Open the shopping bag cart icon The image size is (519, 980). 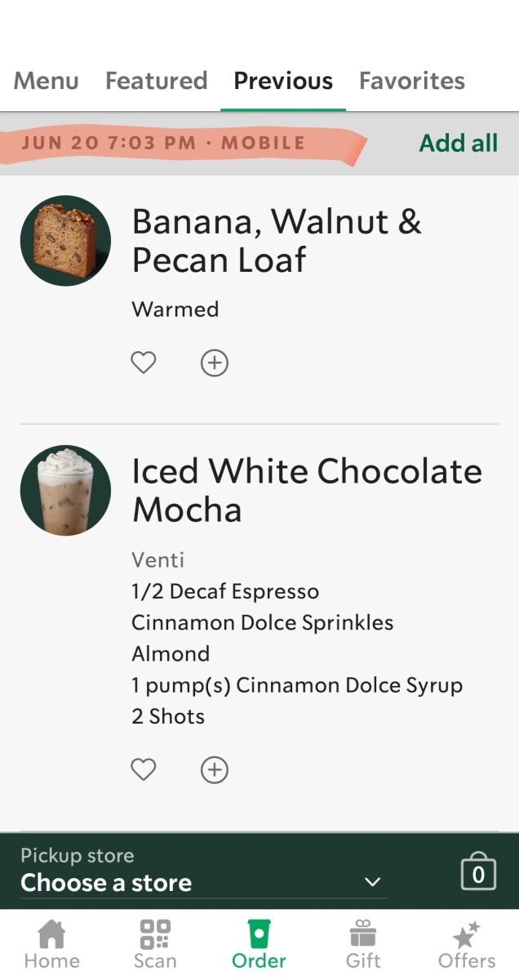(478, 871)
